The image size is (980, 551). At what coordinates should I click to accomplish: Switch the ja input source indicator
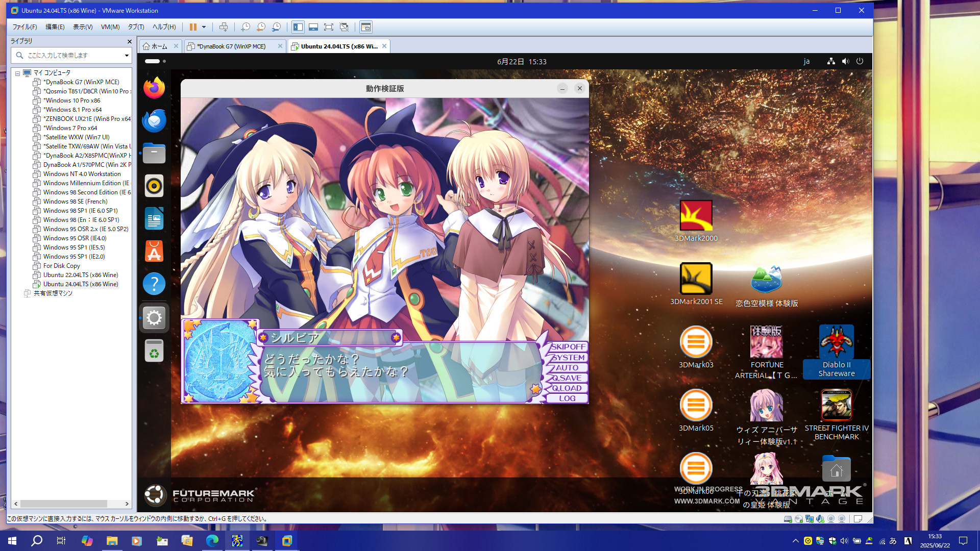coord(806,61)
